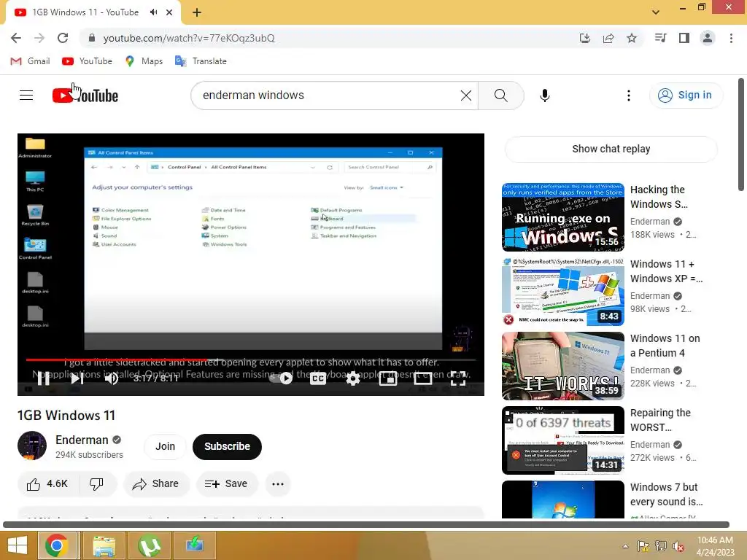
Task: Clear the search query with X
Action: 466,96
